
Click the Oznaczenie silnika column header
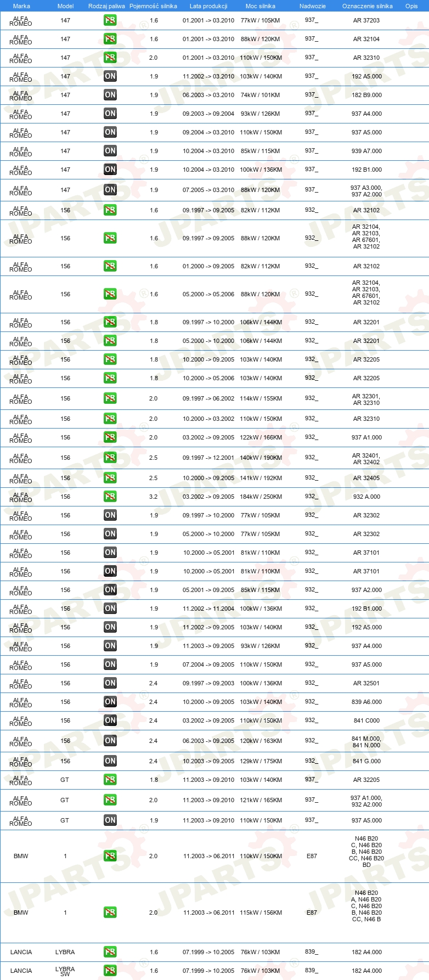point(368,6)
